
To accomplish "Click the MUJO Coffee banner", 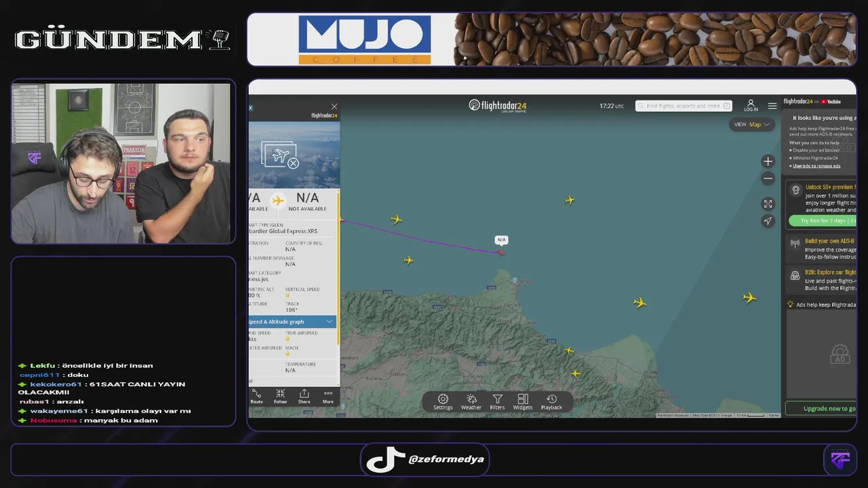I will tap(551, 39).
